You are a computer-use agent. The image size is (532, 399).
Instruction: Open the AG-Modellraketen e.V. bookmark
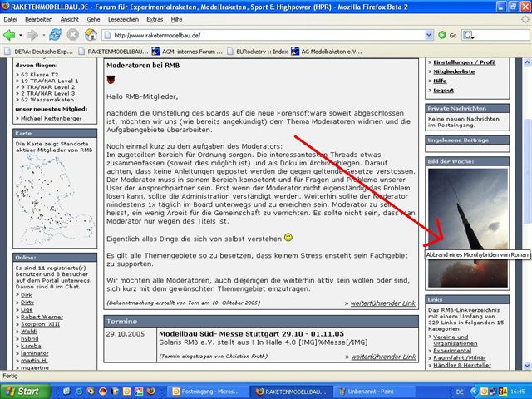click(327, 52)
